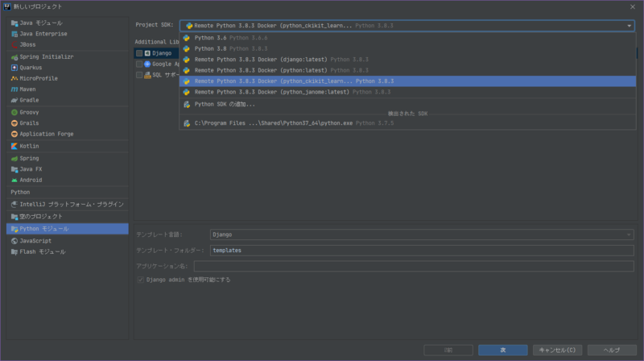The width and height of the screenshot is (644, 361).
Task: Enable the Django library checkbox
Action: coord(139,53)
